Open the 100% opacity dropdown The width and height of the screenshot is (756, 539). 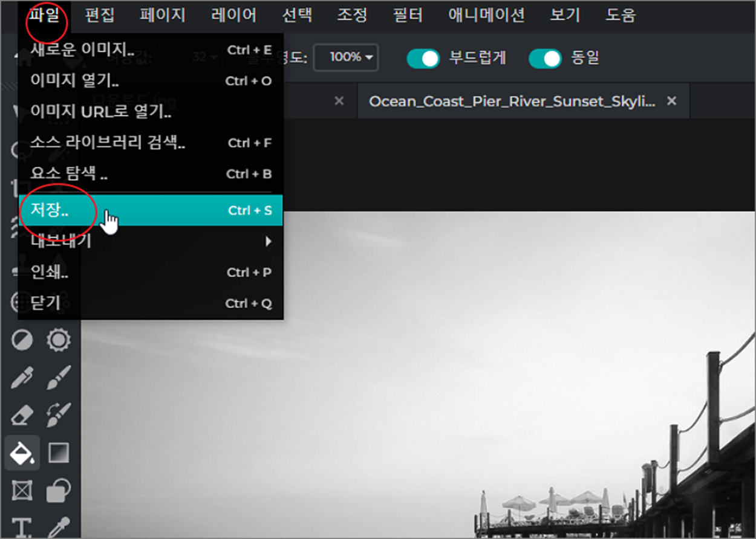click(x=346, y=57)
